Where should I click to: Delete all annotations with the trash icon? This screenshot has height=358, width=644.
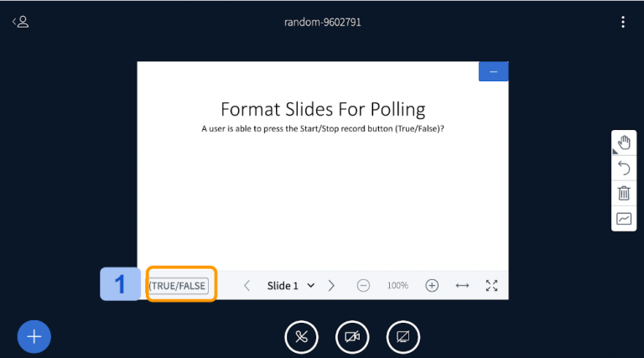(x=624, y=194)
